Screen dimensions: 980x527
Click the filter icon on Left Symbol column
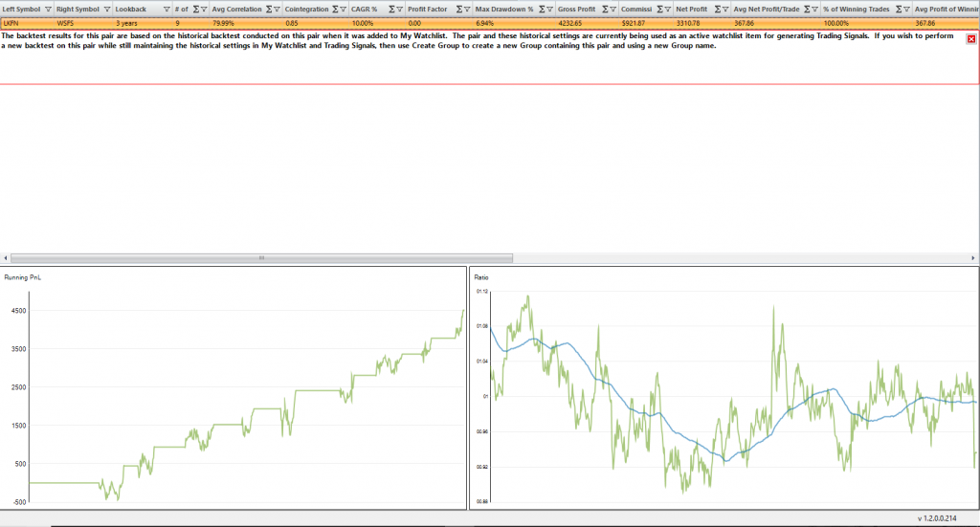[47, 9]
